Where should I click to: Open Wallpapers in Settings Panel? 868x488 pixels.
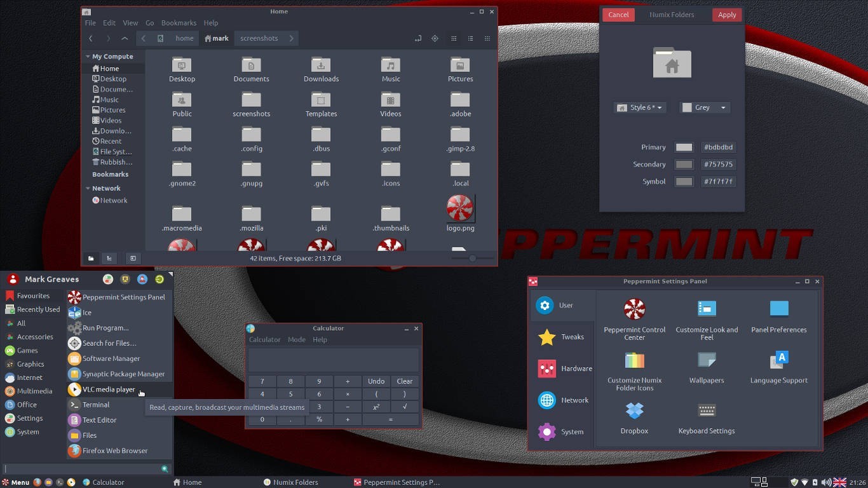707,367
